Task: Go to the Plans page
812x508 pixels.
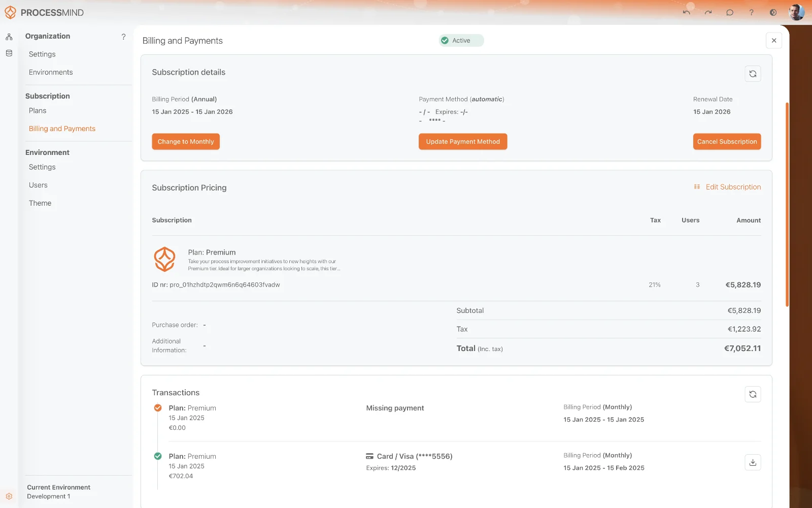Action: 38,111
